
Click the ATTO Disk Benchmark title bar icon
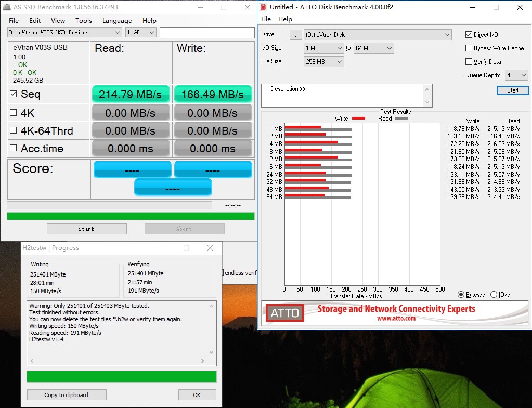pyautogui.click(x=263, y=7)
